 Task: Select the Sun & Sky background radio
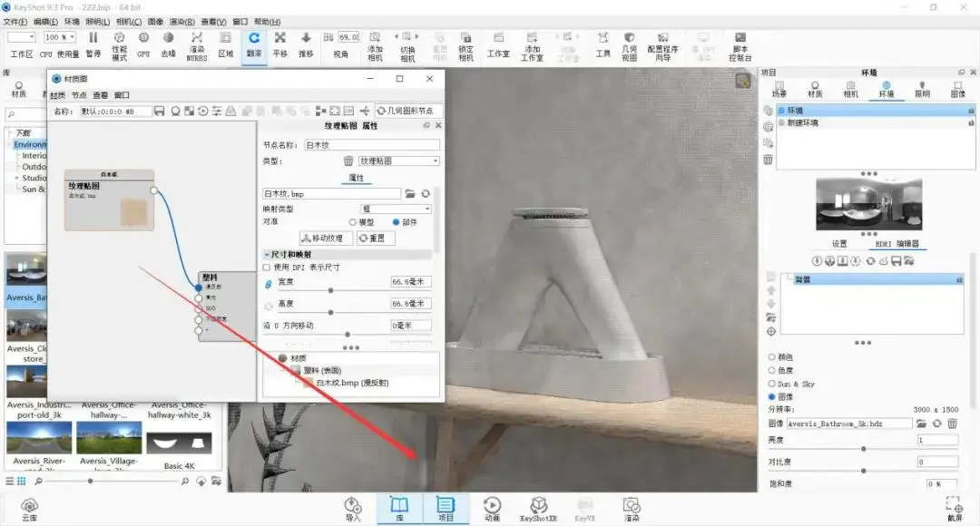pyautogui.click(x=772, y=384)
